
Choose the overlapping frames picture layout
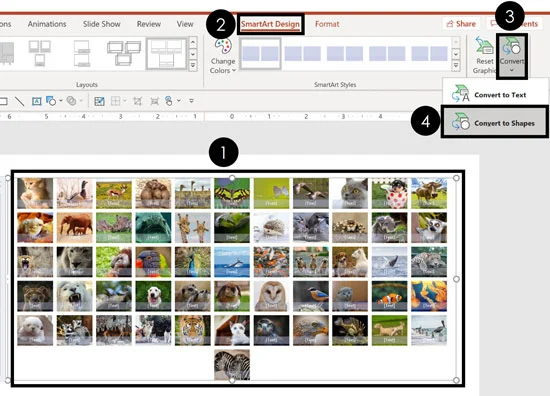click(x=124, y=53)
